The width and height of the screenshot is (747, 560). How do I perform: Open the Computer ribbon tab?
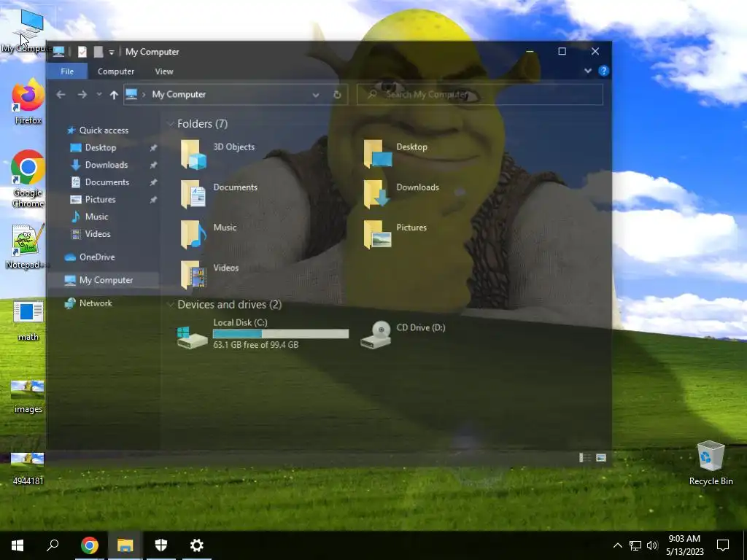[x=116, y=71]
